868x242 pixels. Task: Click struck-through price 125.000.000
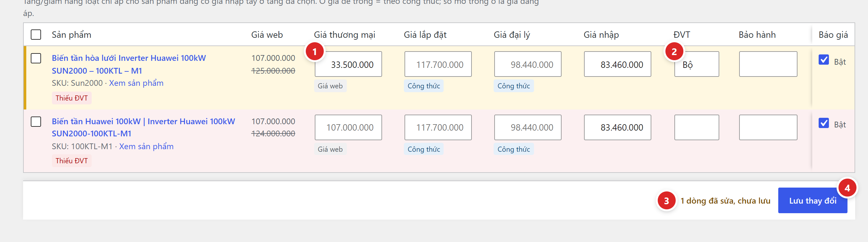tap(273, 71)
